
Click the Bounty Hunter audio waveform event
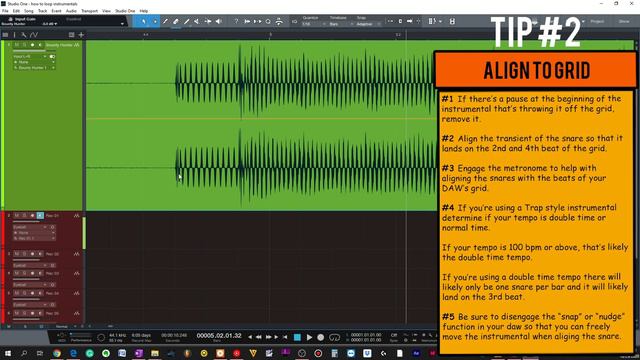pos(261,126)
